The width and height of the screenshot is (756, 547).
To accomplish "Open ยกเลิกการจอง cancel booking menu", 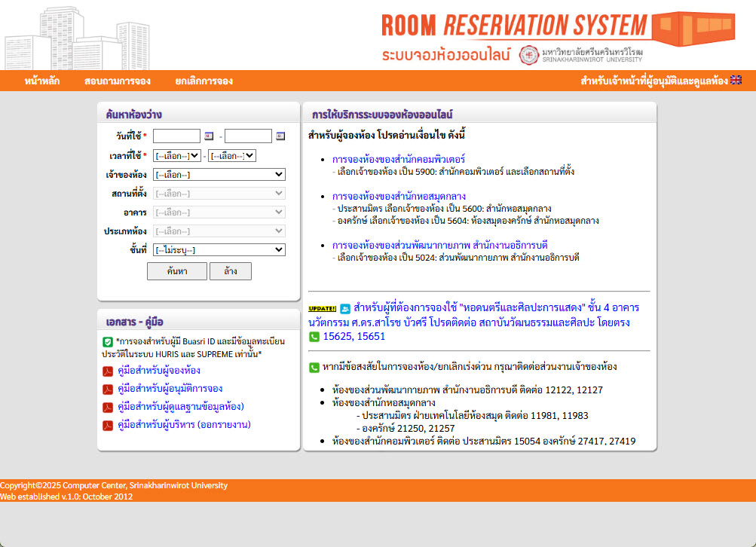I will click(204, 81).
